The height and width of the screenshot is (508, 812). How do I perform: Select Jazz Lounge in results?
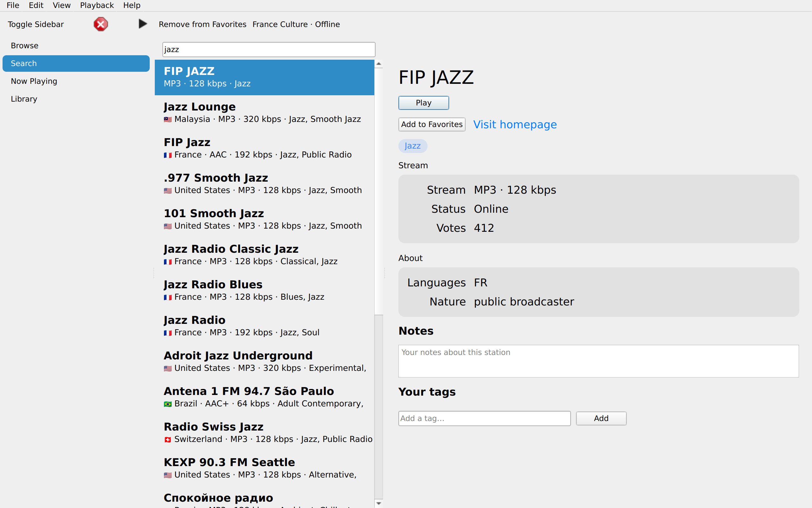(265, 113)
